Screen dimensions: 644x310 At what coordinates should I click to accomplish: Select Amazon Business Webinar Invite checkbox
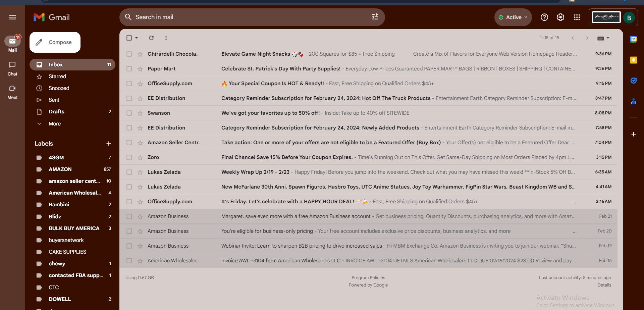pos(129,246)
